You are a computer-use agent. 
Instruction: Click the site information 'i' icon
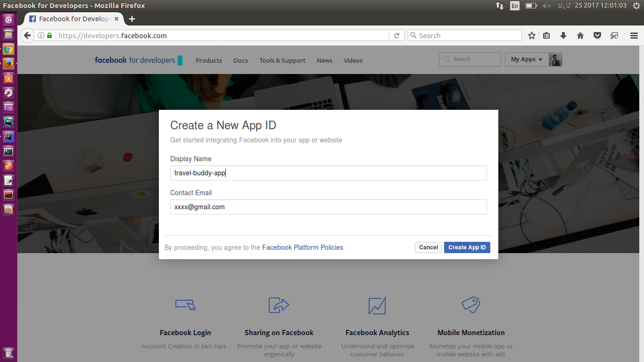41,35
